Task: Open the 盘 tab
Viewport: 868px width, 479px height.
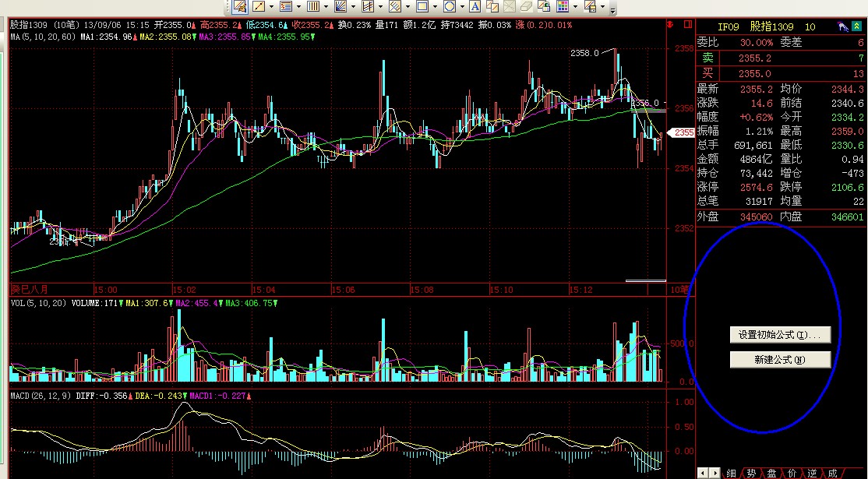Action: 771,473
